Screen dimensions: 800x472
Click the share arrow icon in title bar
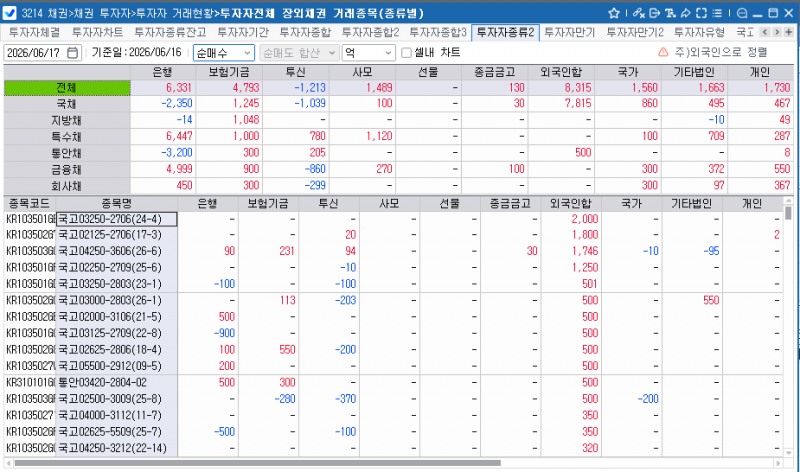point(686,13)
